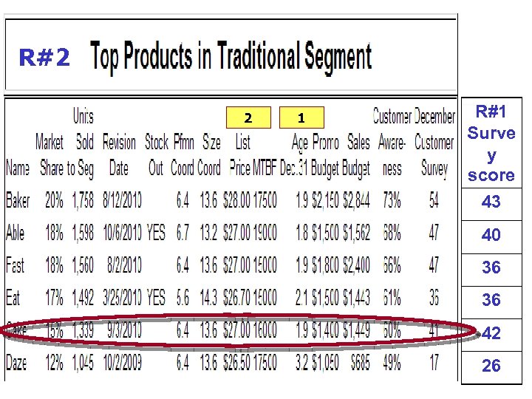Click Baker's units sold 1,758
532x399 pixels.
click(83, 199)
